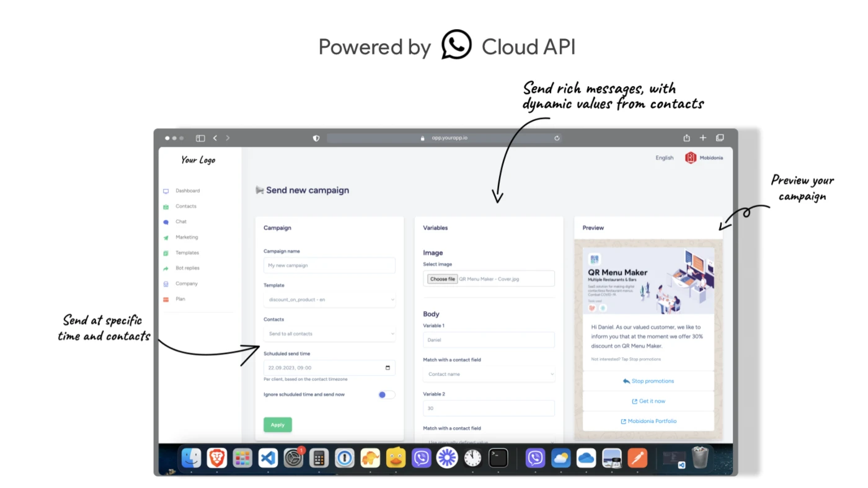Viewport: 868px width, 488px height.
Task: Open Visual Studio Code from the dock
Action: (268, 458)
